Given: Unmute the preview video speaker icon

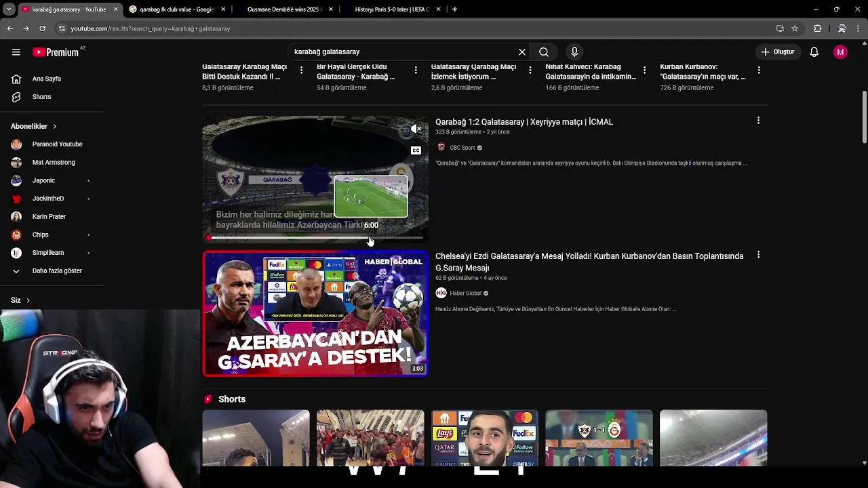Looking at the screenshot, I should pyautogui.click(x=416, y=129).
